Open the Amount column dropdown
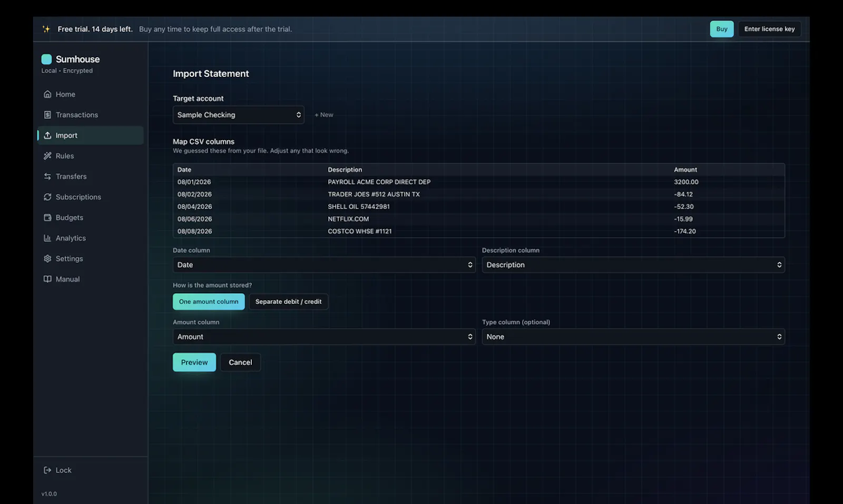 324,337
